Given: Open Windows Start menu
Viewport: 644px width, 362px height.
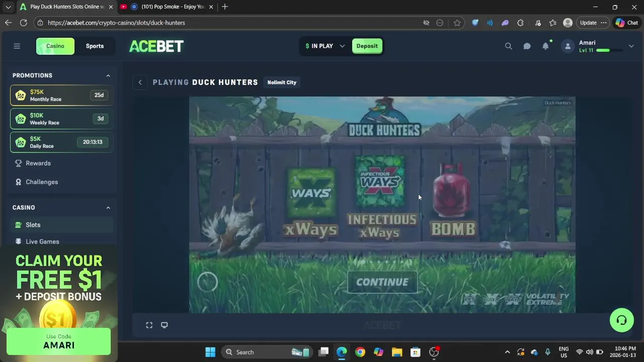Looking at the screenshot, I should (x=210, y=352).
